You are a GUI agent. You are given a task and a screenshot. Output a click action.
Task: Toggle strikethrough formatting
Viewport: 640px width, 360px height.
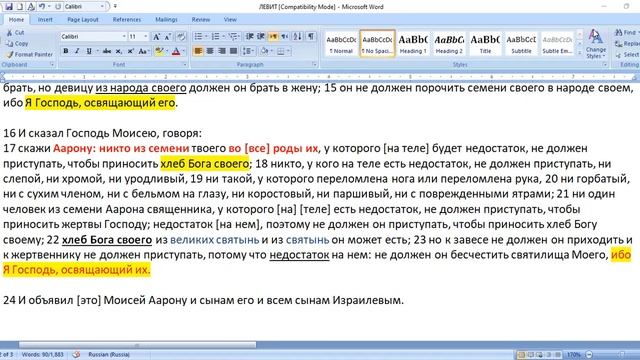[x=107, y=51]
